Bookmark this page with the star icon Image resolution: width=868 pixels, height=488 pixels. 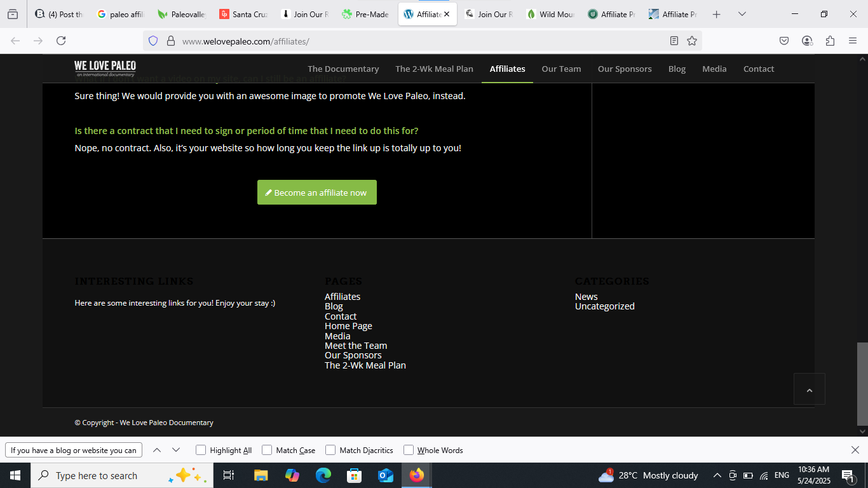click(x=692, y=41)
